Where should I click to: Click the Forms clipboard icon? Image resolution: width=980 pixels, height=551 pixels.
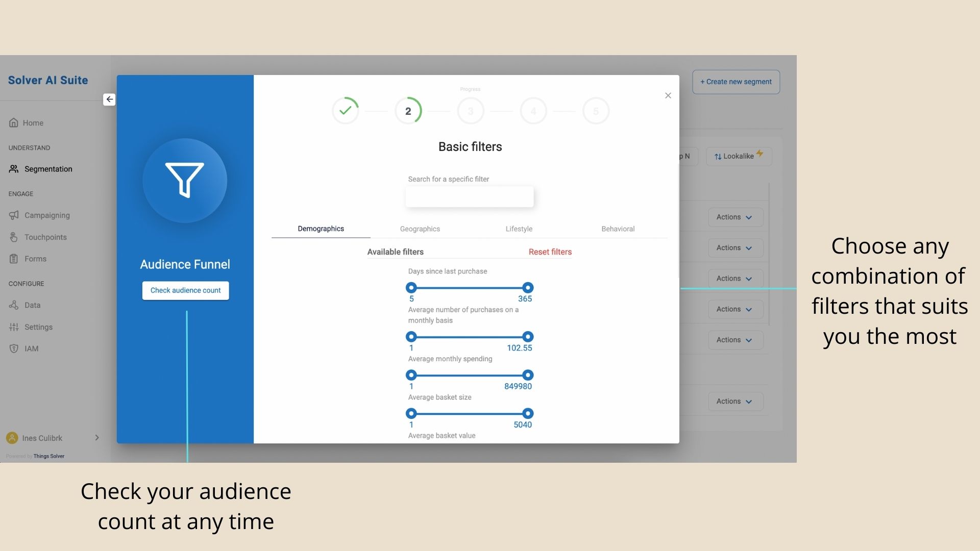pos(14,259)
